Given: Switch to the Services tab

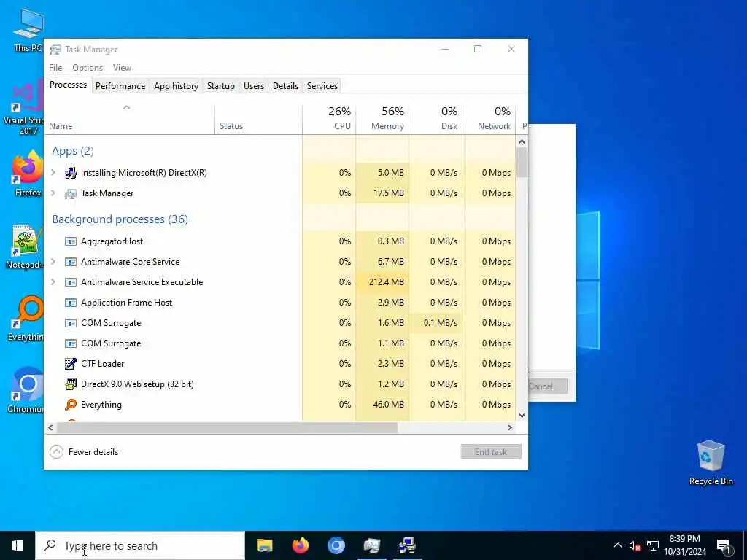Looking at the screenshot, I should [x=322, y=86].
